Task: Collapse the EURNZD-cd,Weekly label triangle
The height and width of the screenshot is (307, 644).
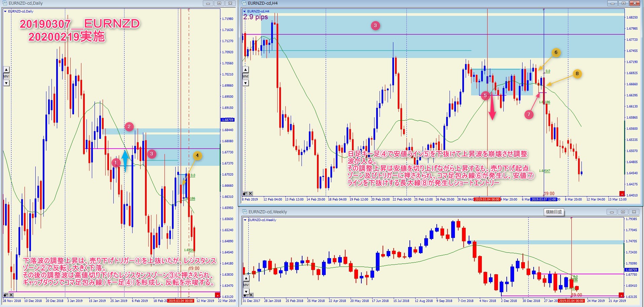Action: [x=245, y=220]
